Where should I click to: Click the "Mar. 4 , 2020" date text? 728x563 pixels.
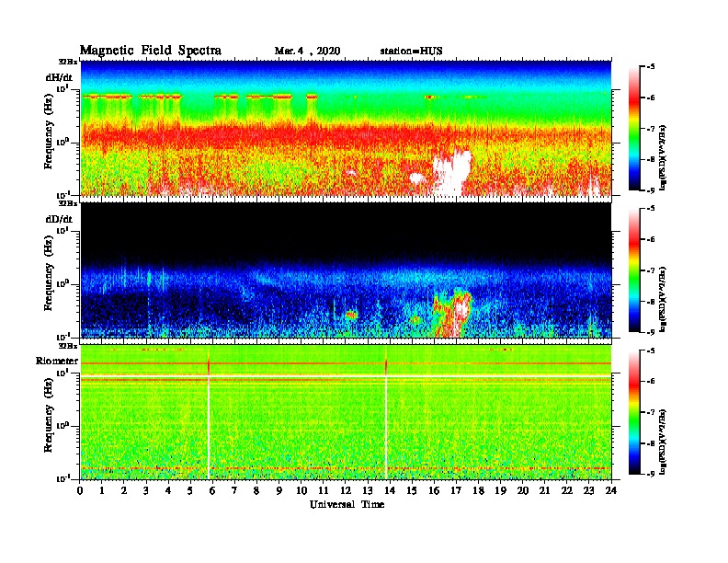[x=307, y=52]
